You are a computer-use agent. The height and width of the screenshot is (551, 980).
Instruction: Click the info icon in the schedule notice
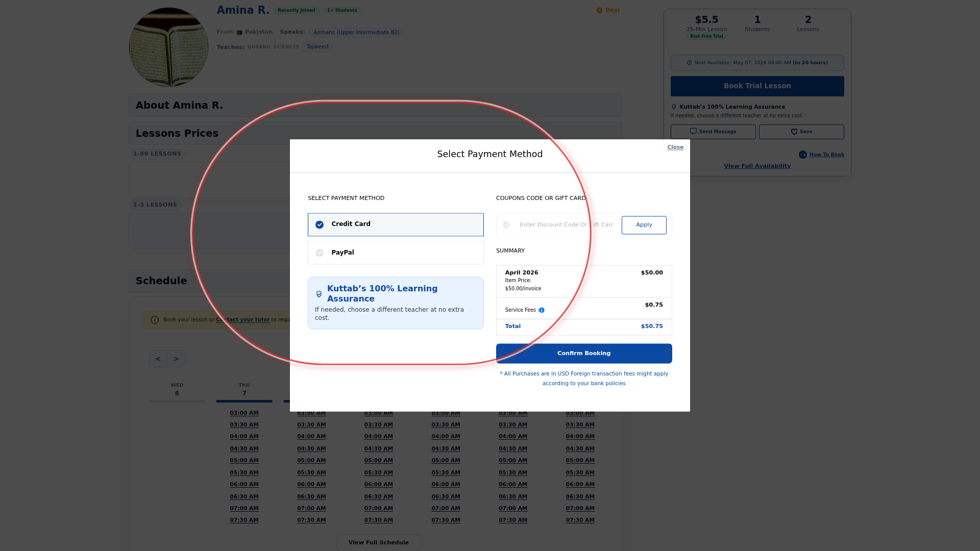coord(155,320)
